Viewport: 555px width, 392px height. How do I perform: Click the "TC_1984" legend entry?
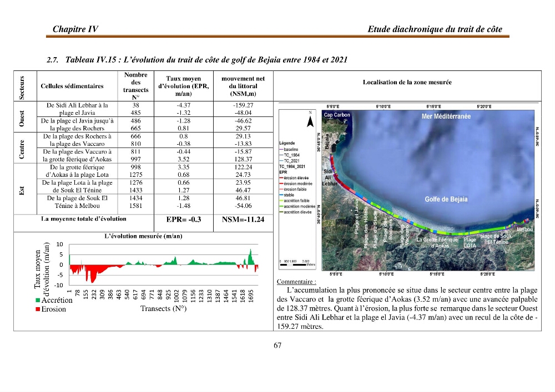coord(289,155)
